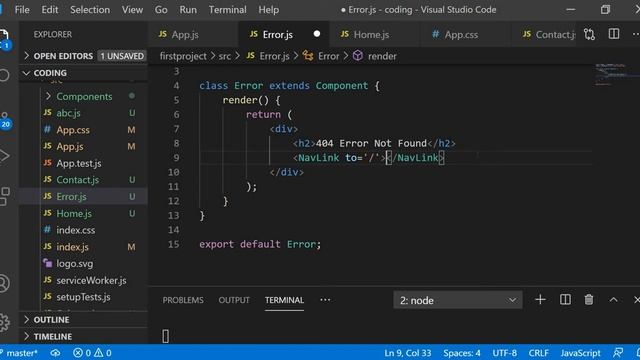
Task: Open the Go menu
Action: tap(161, 9)
